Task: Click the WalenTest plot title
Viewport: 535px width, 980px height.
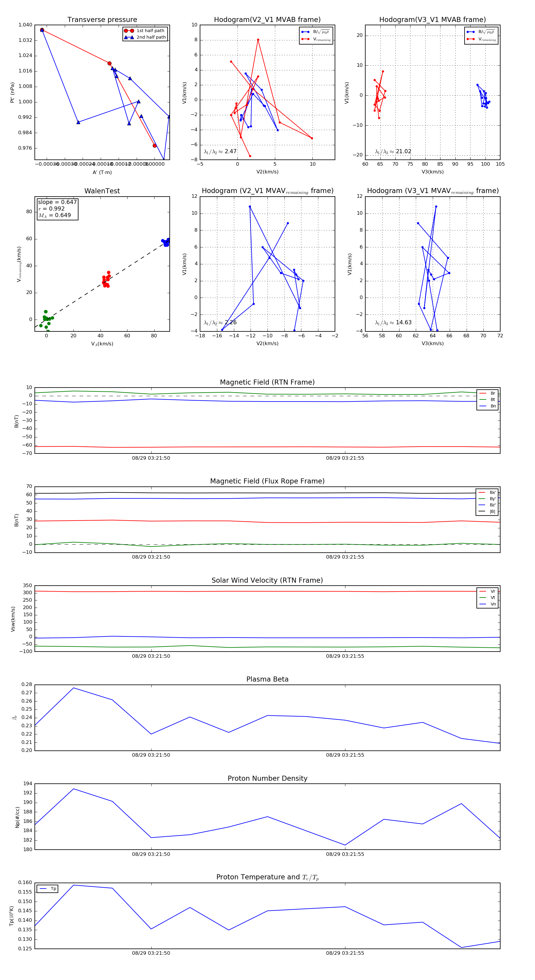Action: [x=102, y=191]
